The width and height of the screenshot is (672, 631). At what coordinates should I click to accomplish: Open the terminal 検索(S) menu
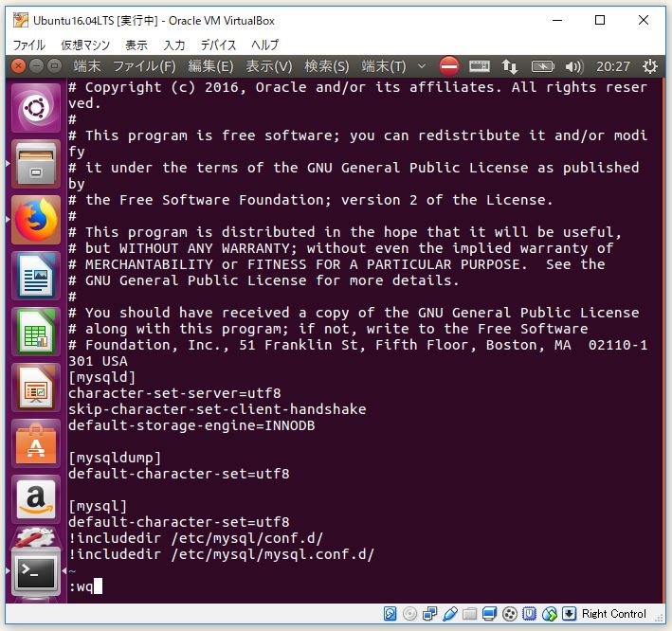tap(327, 66)
